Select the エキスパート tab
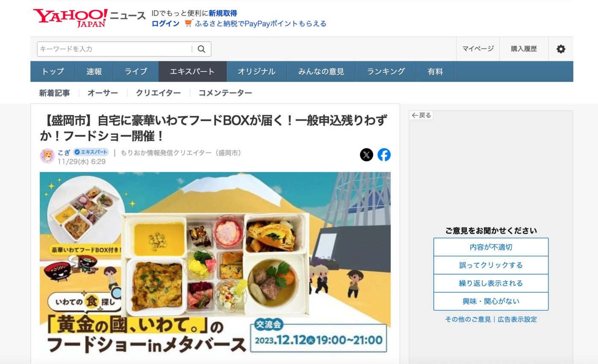 tap(193, 72)
